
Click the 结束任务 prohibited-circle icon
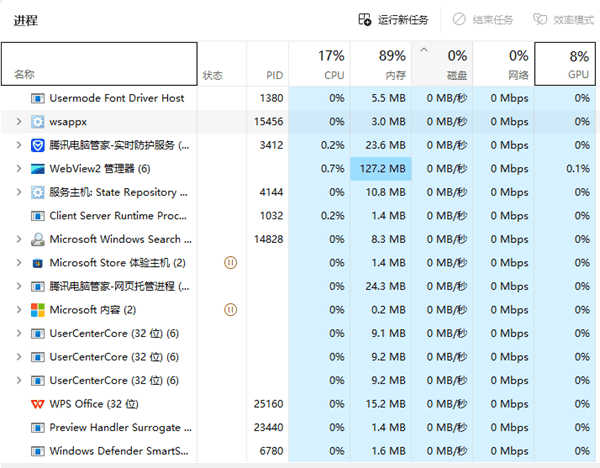click(459, 19)
